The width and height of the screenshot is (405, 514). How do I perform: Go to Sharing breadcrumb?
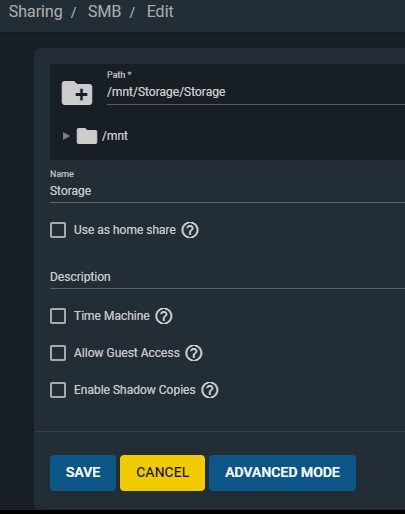click(x=36, y=12)
